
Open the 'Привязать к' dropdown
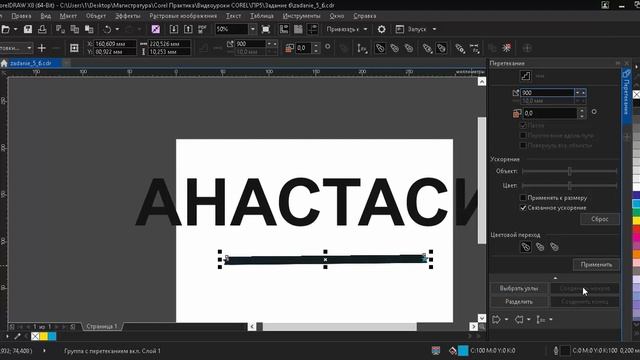click(365, 29)
